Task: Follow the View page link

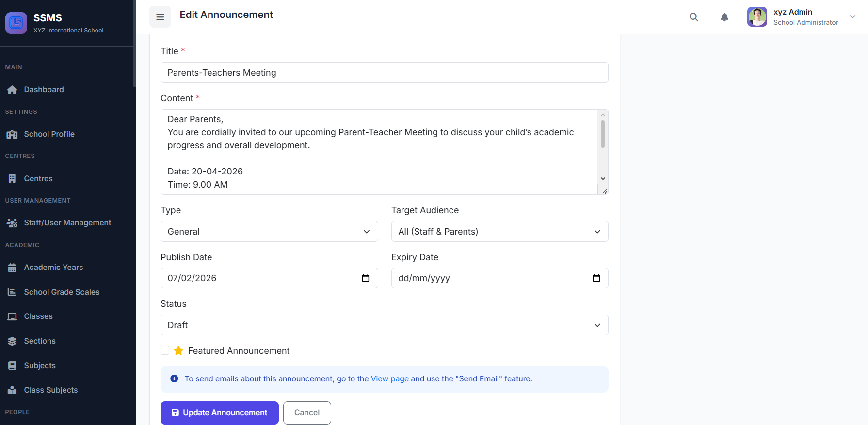Action: (x=389, y=379)
